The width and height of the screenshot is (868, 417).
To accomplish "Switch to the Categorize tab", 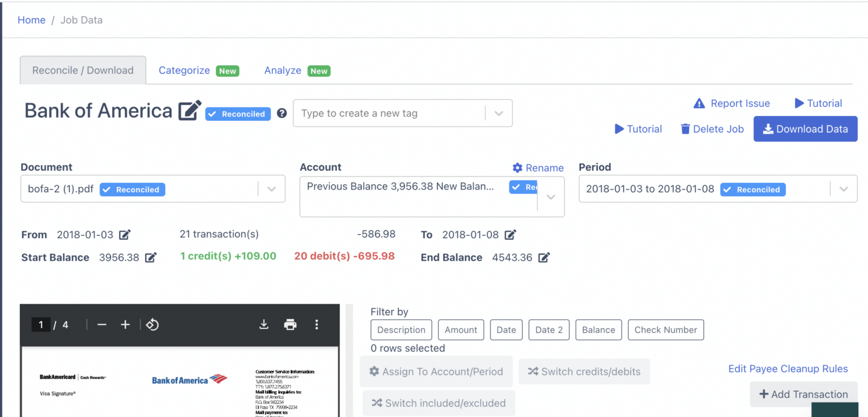I will [198, 71].
